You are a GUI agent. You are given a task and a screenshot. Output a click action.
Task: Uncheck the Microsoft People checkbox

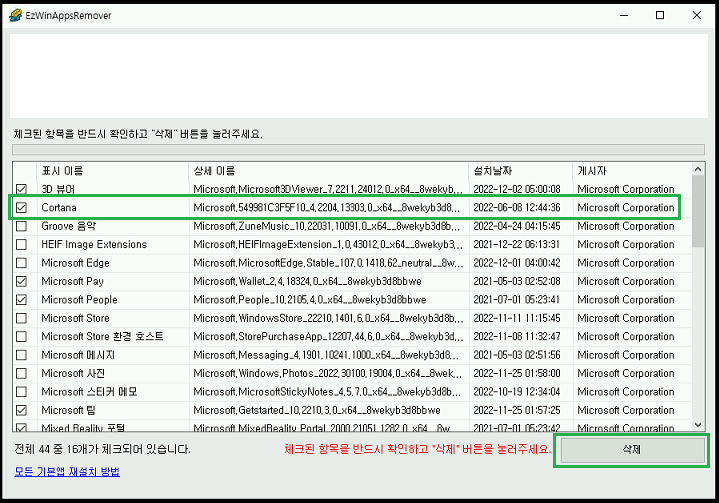click(21, 299)
